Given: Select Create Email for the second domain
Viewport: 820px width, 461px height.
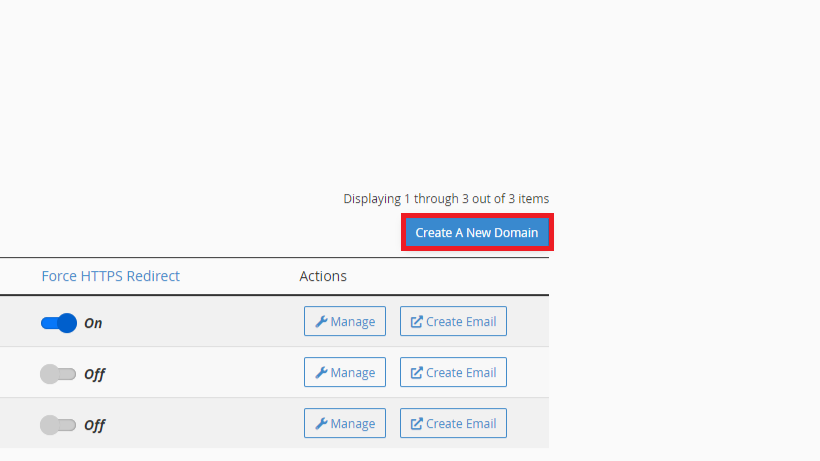Looking at the screenshot, I should (x=453, y=372).
